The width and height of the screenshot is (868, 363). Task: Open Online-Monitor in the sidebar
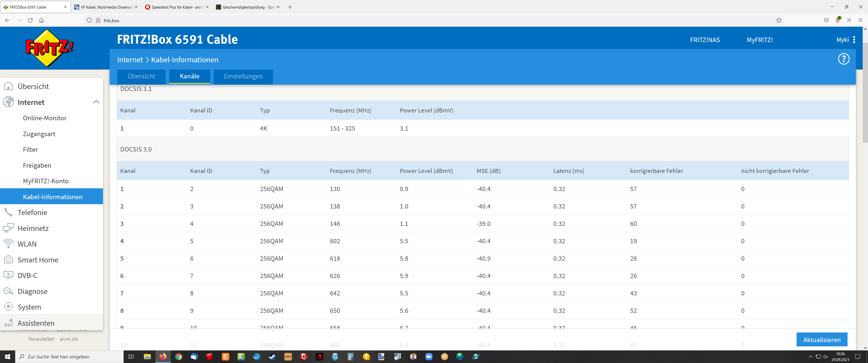click(44, 118)
